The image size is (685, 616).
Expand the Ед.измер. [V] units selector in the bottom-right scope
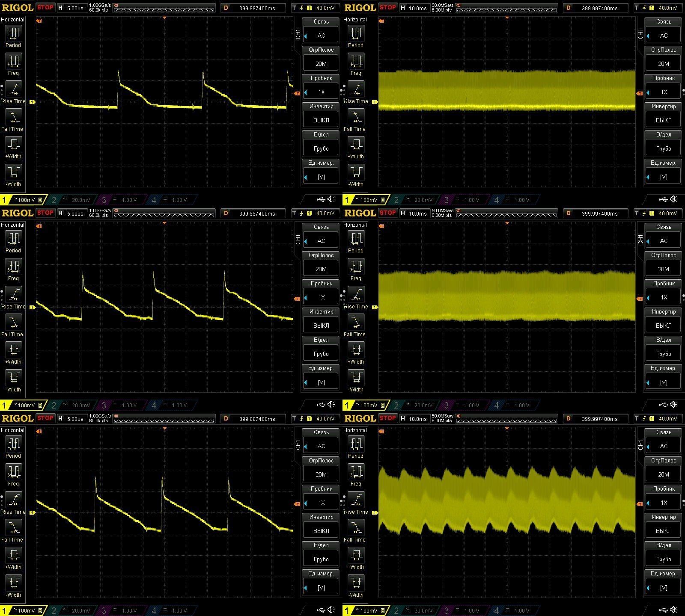tap(664, 587)
